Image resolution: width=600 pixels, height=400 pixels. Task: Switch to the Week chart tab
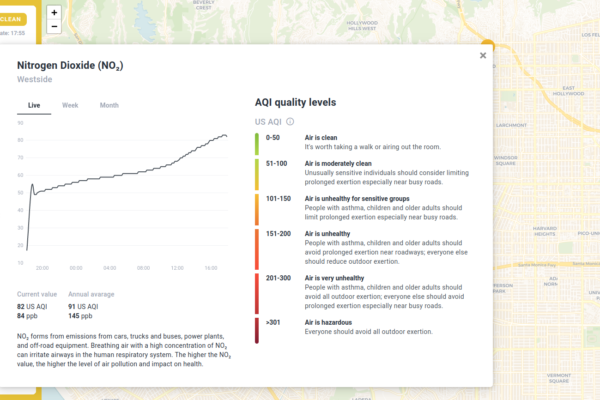[x=70, y=105]
